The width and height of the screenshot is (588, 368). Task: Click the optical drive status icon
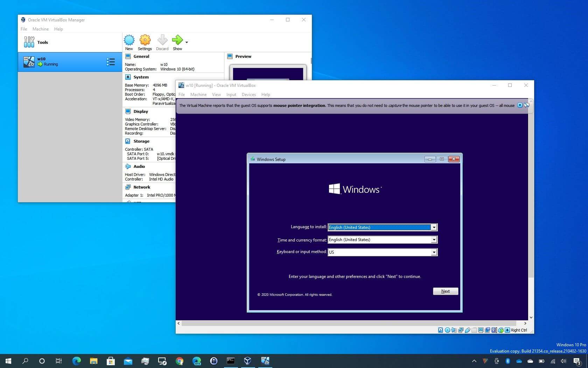click(x=447, y=330)
